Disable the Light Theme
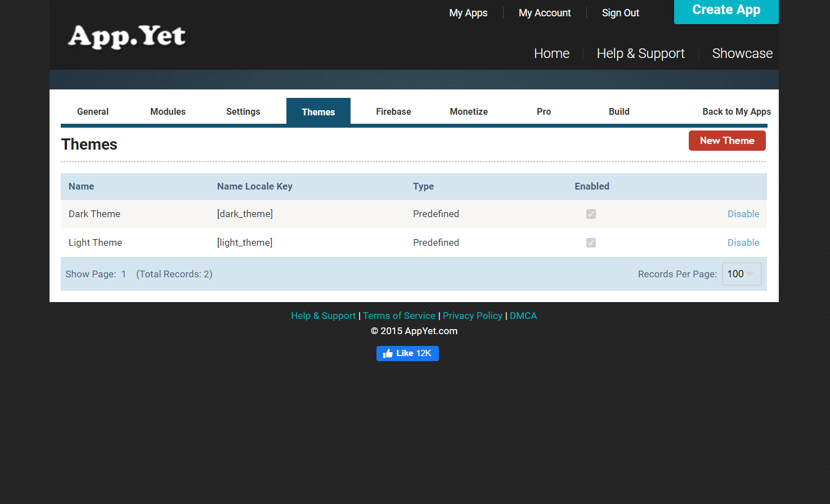The width and height of the screenshot is (830, 504). click(x=743, y=242)
